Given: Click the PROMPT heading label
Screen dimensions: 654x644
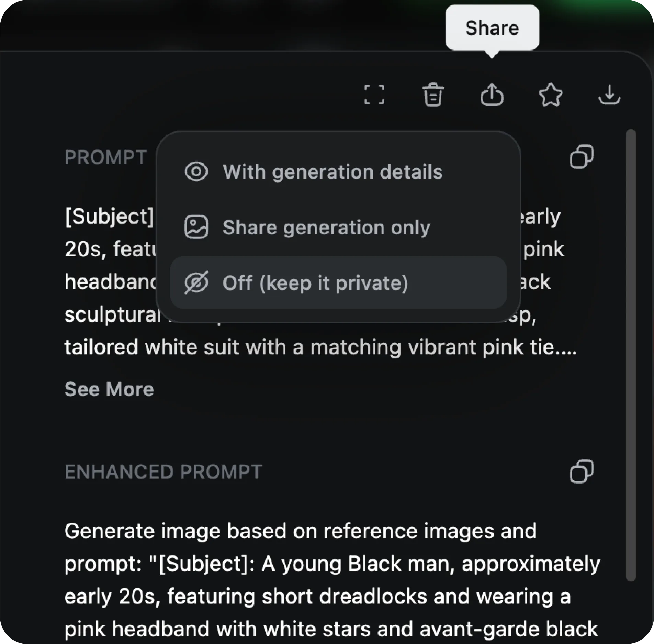Looking at the screenshot, I should click(106, 157).
